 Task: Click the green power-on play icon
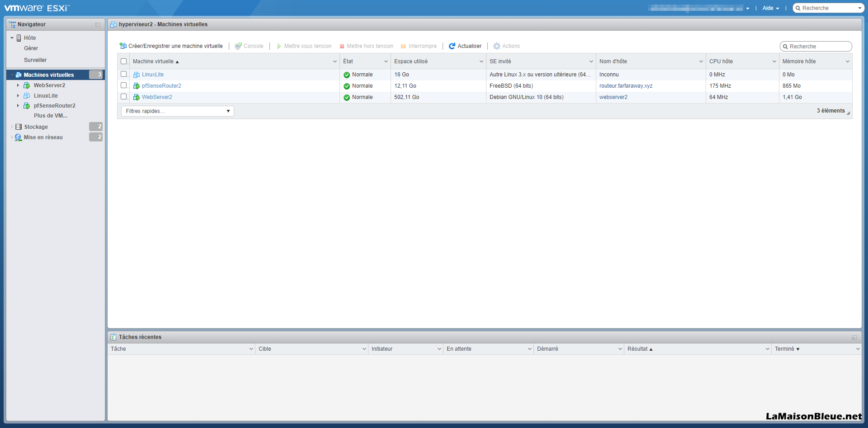tap(279, 46)
